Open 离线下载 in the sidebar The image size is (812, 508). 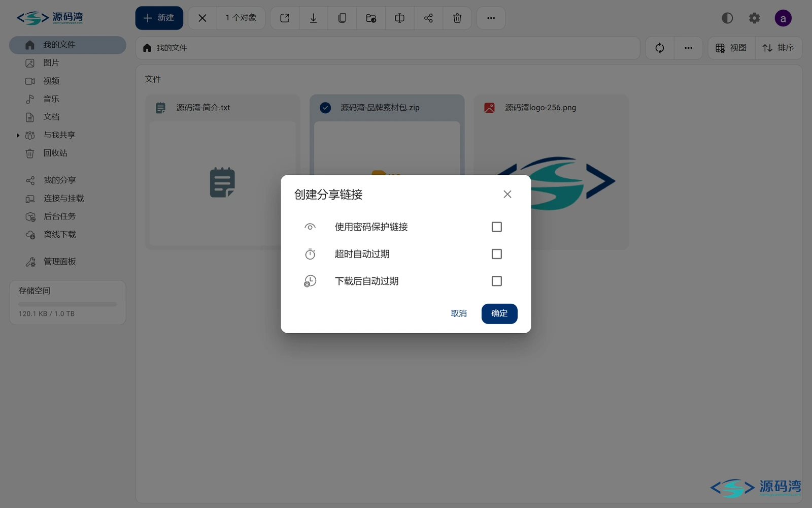point(67,235)
